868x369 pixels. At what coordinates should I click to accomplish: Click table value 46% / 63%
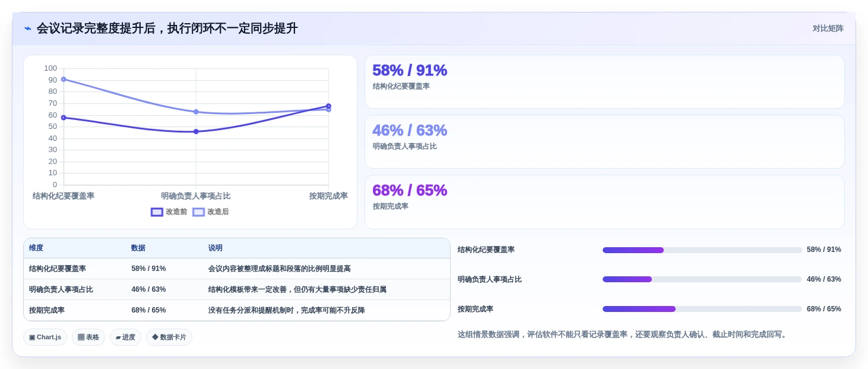coord(148,289)
